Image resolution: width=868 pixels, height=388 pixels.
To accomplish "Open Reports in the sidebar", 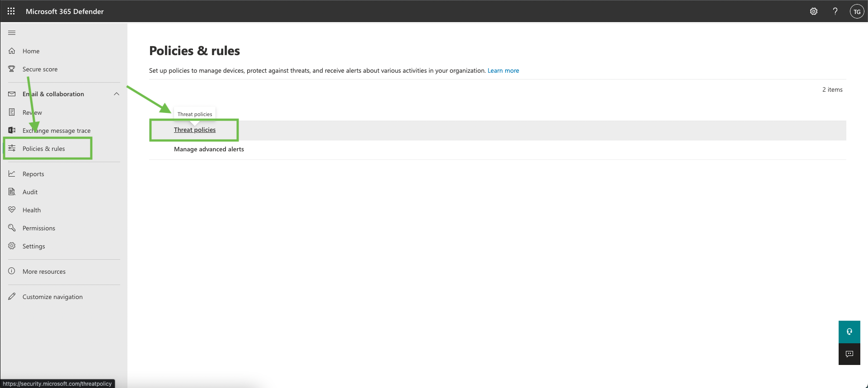I will [33, 174].
